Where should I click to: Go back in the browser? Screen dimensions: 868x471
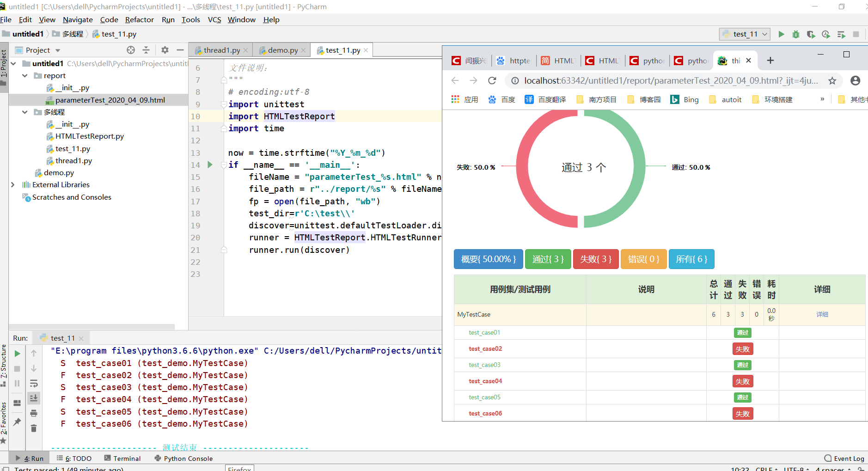tap(455, 80)
